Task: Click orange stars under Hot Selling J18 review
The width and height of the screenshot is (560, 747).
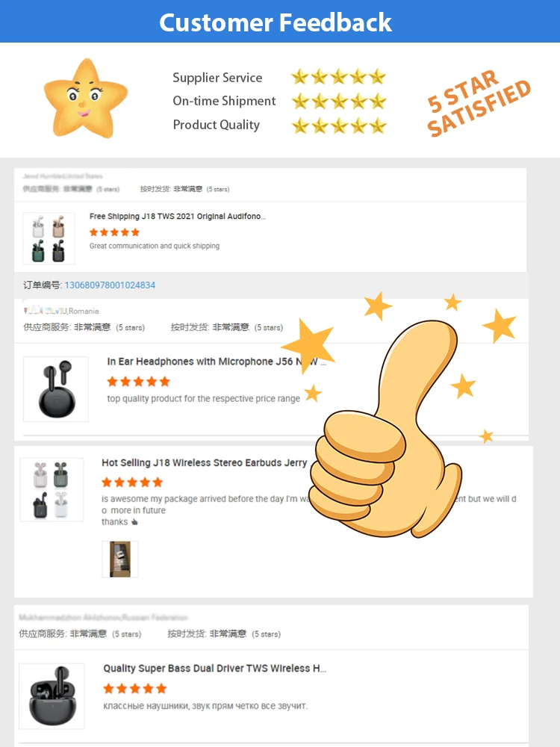Action: coord(132,482)
